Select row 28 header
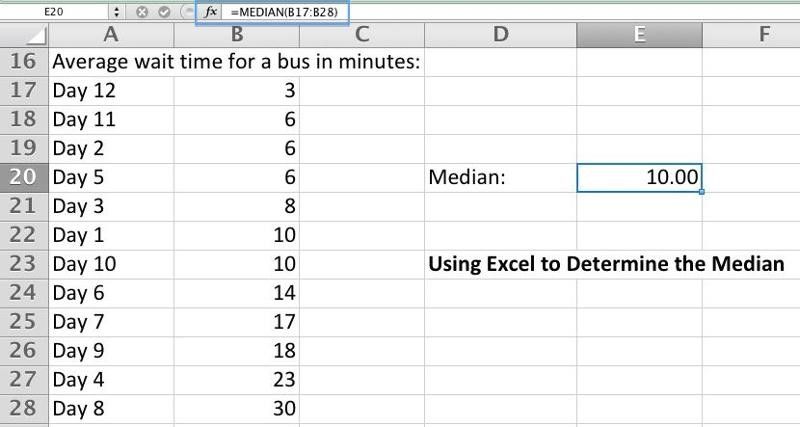 click(23, 409)
